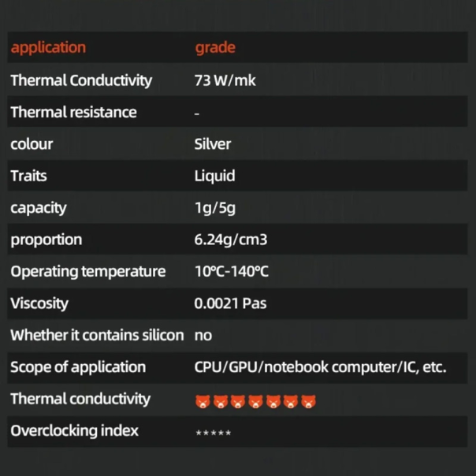Click the '73 W/mk' conductivity value
This screenshot has width=476, height=476.
(225, 80)
